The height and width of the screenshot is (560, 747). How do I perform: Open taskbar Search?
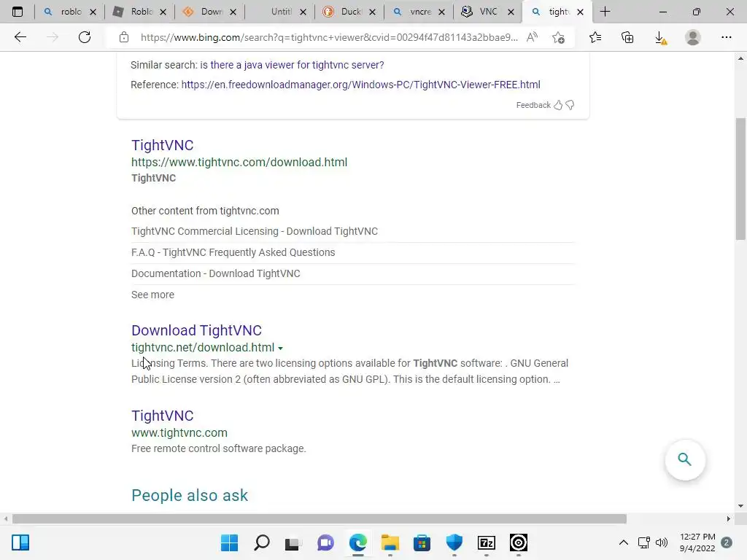click(262, 542)
